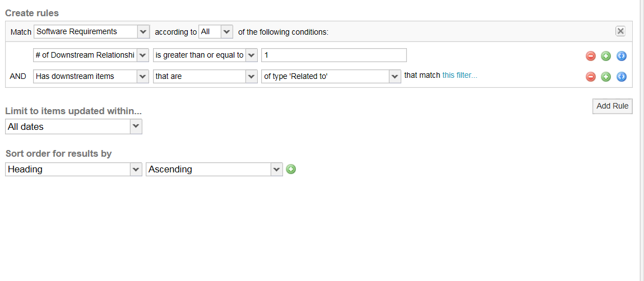Screen dimensions: 644x281
Task: Open the Software Requirements match dropdown
Action: 91,31
